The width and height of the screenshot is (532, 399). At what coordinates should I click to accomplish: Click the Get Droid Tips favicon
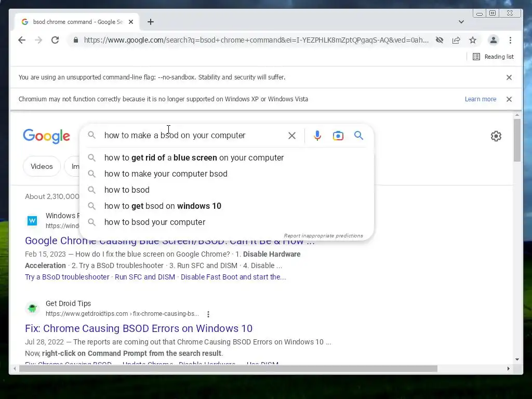point(32,309)
